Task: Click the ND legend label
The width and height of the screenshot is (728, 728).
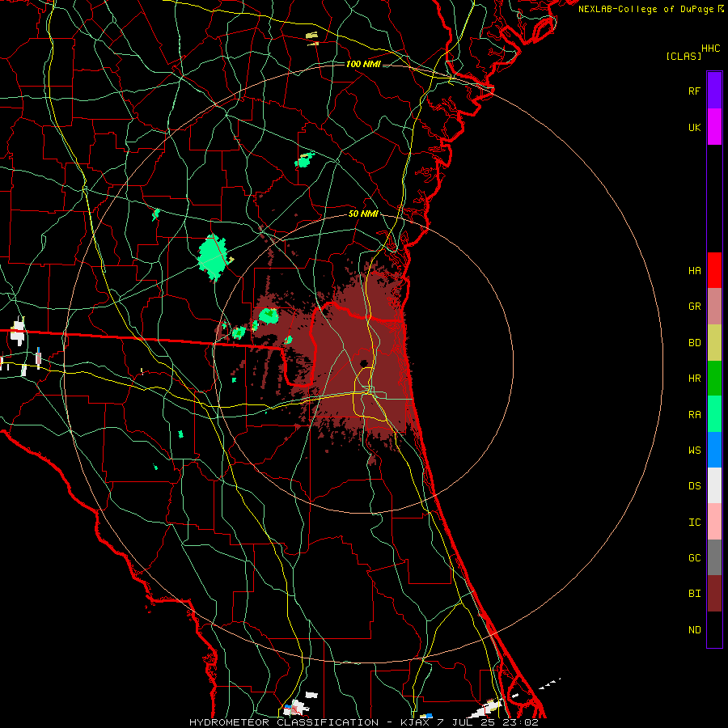Action: click(x=694, y=629)
